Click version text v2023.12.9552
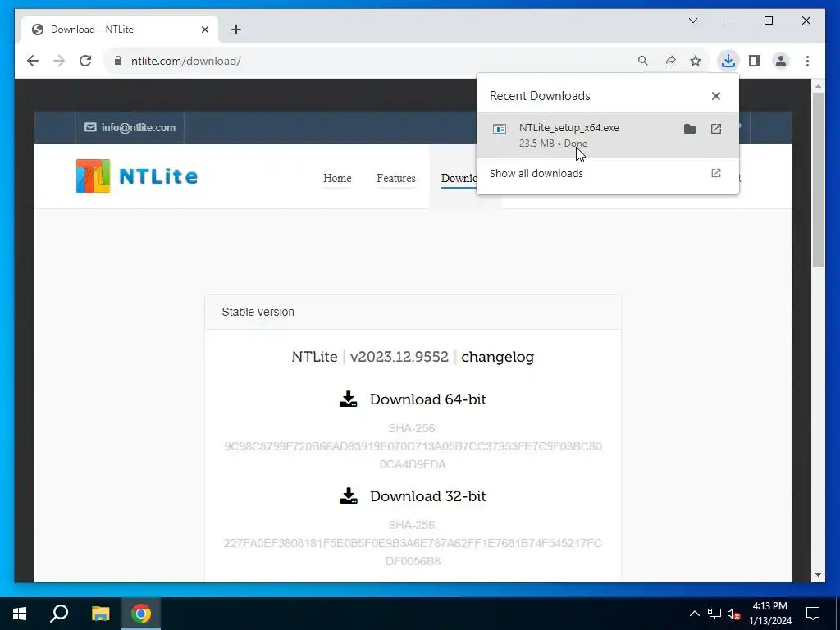The width and height of the screenshot is (840, 630). pyautogui.click(x=399, y=357)
